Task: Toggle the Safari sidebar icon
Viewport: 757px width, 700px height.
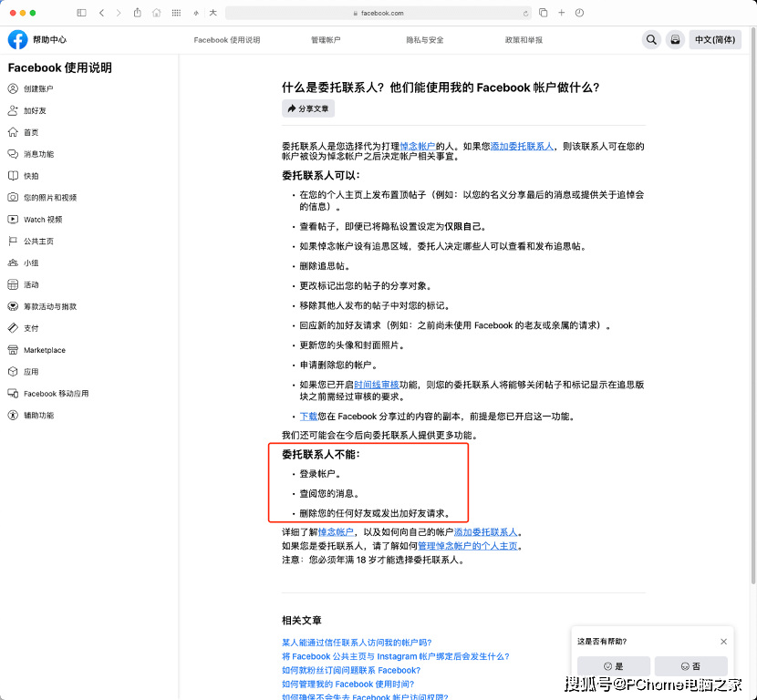Action: pos(81,13)
